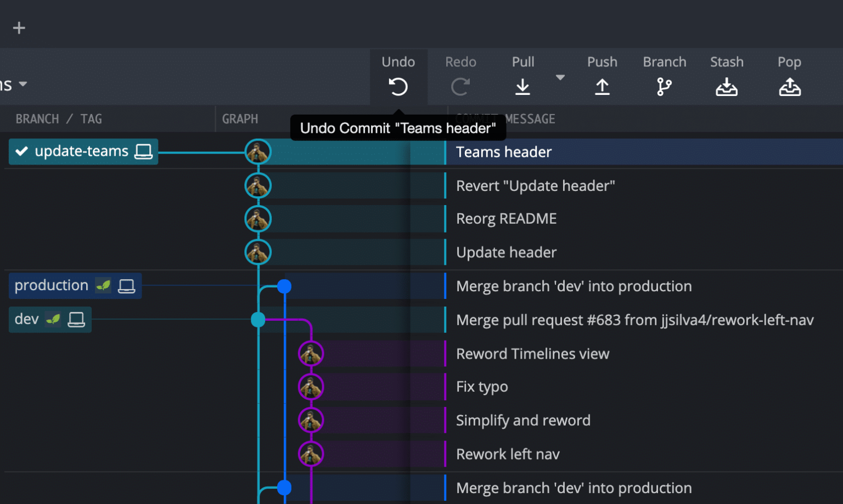
Task: Click the Redo toolbar icon
Action: tap(460, 87)
